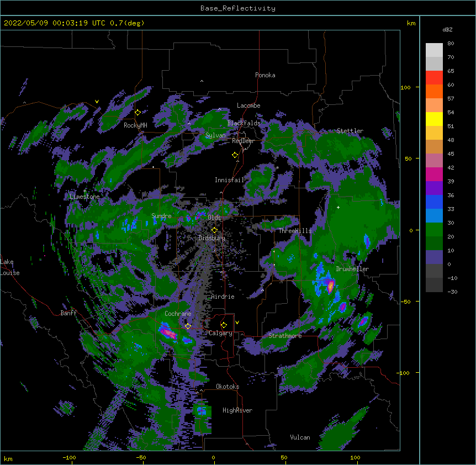The image size is (476, 465).
Task: Click the Airdrie city label
Action: [x=223, y=297]
